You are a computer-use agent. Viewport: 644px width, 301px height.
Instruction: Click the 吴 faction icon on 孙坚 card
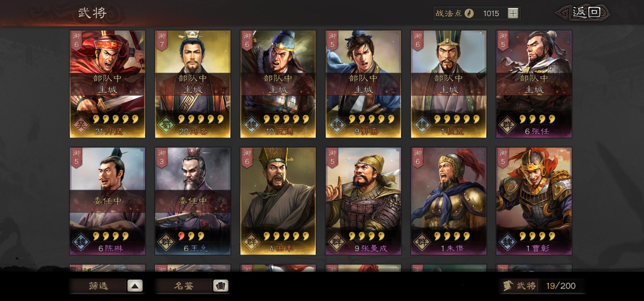click(x=81, y=125)
